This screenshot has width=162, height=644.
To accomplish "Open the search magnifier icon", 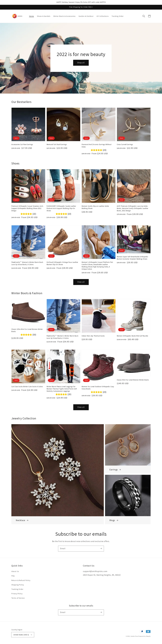I will [144, 16].
